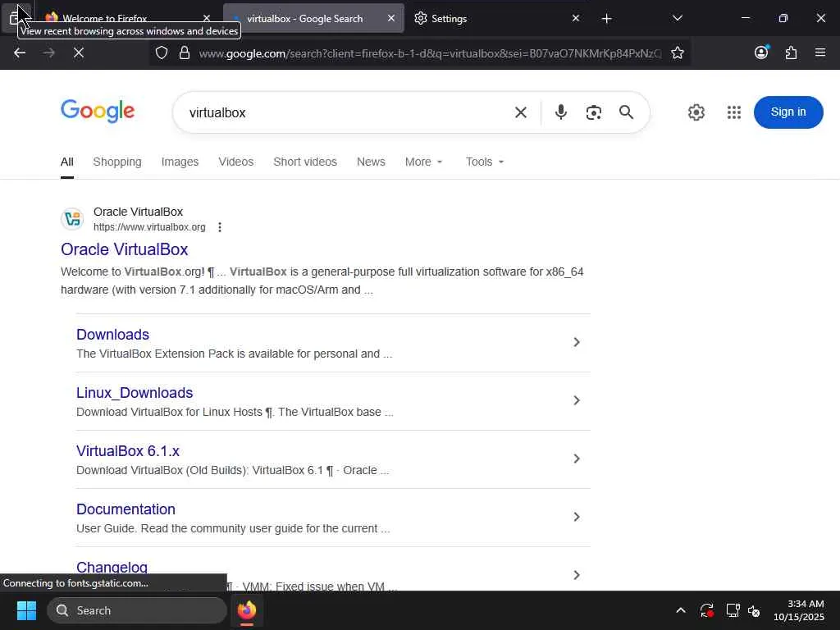Click the VirtualBox site favicon

click(x=72, y=218)
